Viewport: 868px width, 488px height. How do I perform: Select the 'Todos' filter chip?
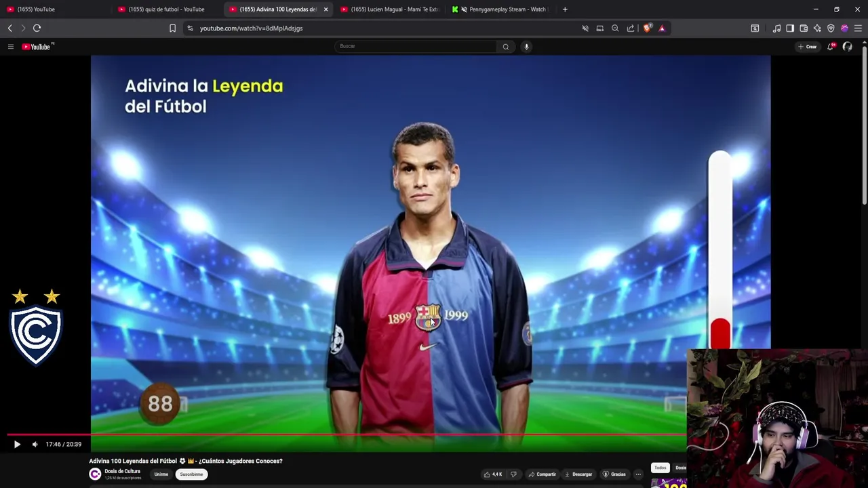click(x=660, y=468)
